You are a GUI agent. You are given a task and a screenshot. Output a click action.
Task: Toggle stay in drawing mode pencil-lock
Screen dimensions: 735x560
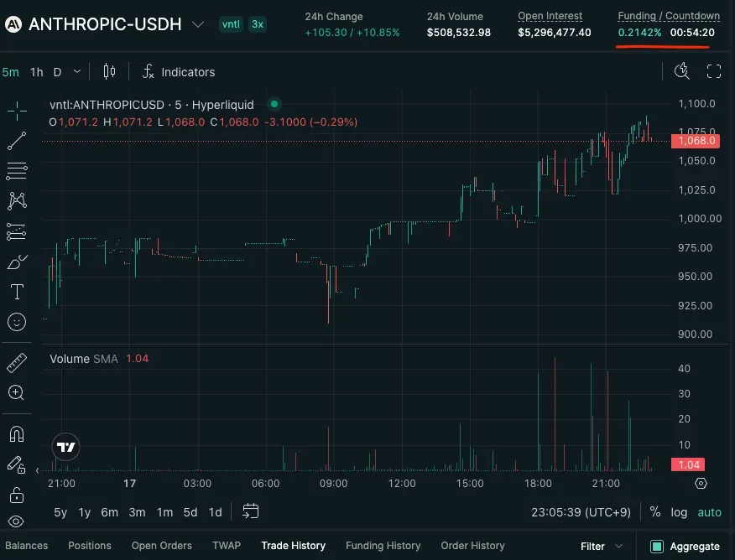point(17,464)
